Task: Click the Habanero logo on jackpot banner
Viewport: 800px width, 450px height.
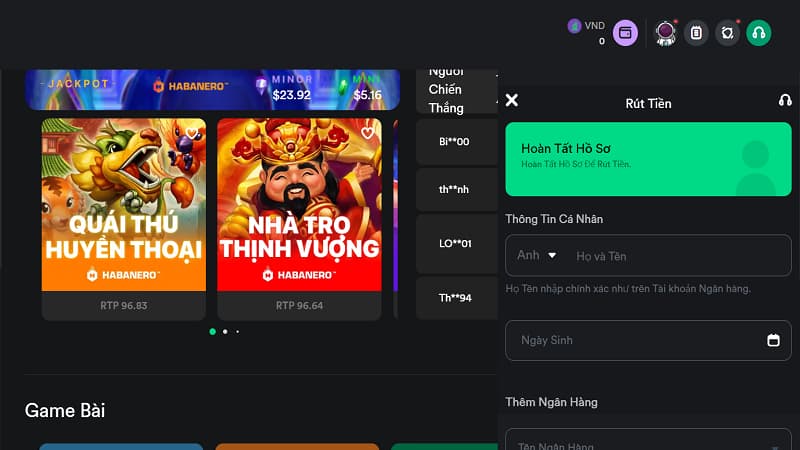Action: [x=191, y=86]
